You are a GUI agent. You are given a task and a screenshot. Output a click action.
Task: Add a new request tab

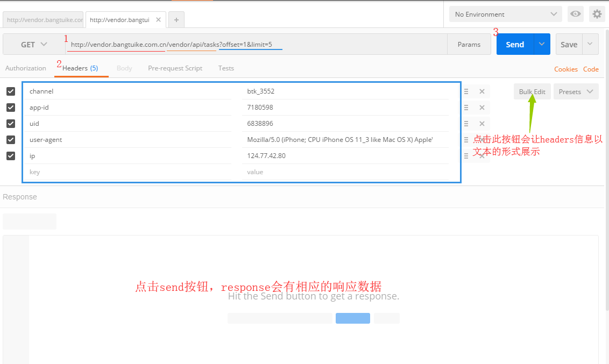(176, 20)
